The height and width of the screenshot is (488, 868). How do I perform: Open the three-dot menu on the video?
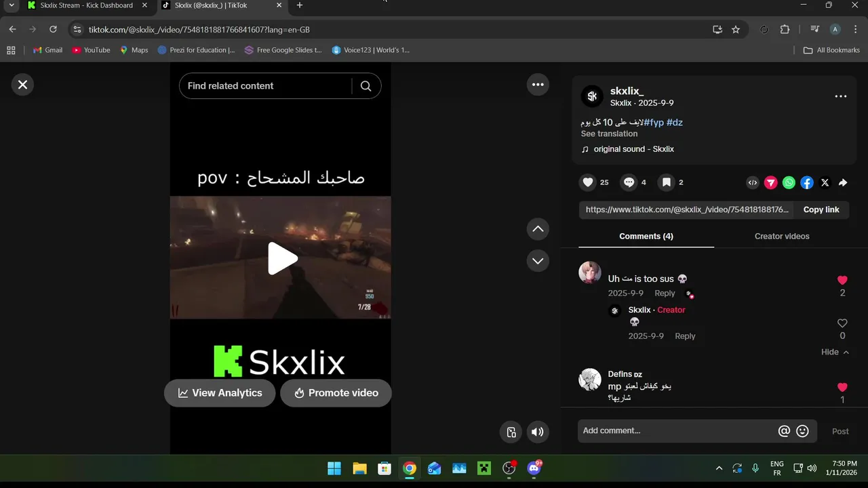click(538, 85)
